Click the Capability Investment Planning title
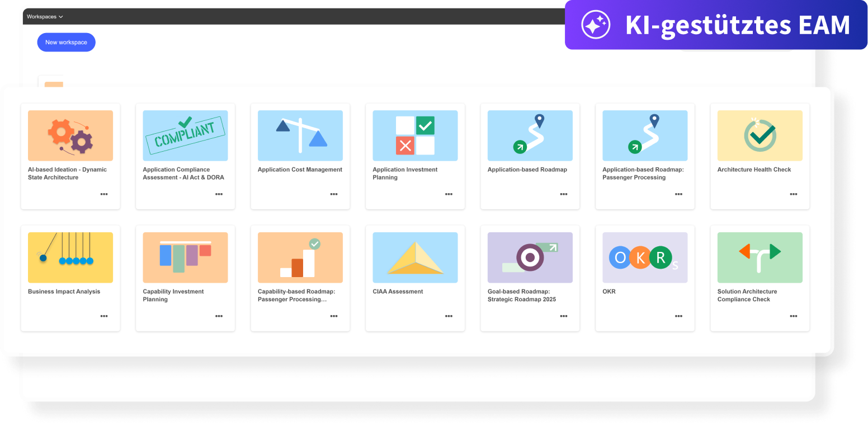Image resolution: width=868 pixels, height=426 pixels. point(173,296)
